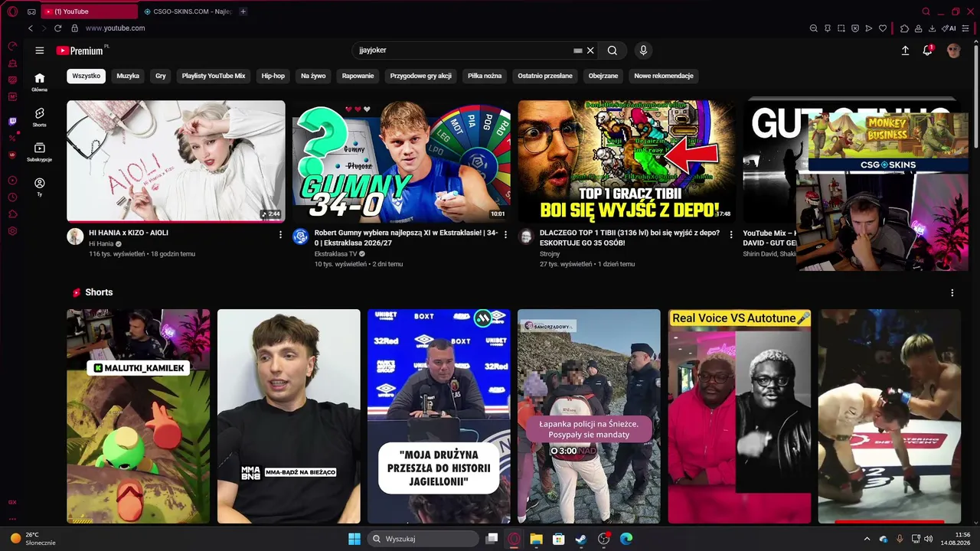Click the upload/create arrow icon

pyautogui.click(x=905, y=51)
